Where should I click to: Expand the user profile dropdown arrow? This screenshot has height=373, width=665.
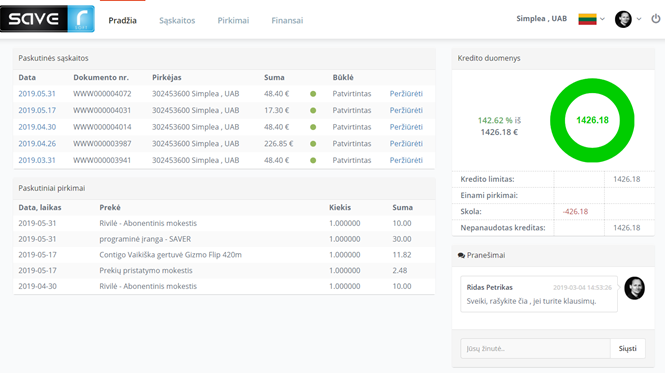[x=639, y=19]
